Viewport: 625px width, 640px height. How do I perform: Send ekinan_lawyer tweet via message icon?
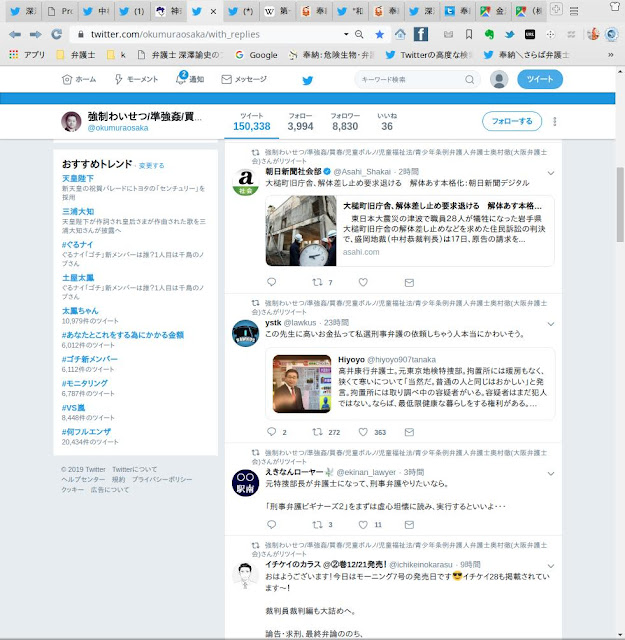coord(409,524)
